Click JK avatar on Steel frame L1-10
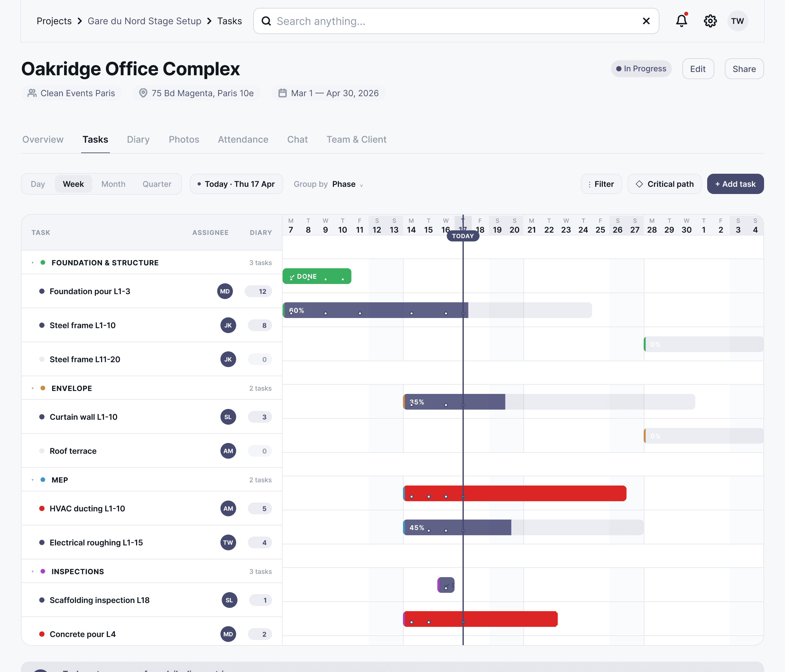This screenshot has width=785, height=672. 228,325
